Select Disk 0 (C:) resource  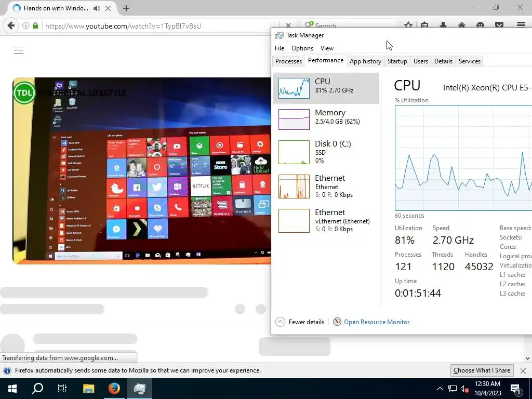pyautogui.click(x=326, y=152)
